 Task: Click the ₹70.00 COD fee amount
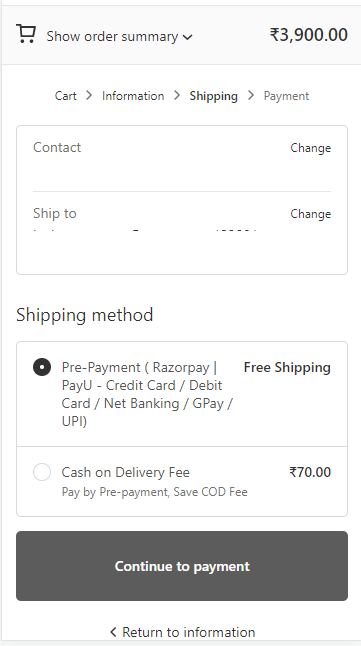pyautogui.click(x=310, y=472)
